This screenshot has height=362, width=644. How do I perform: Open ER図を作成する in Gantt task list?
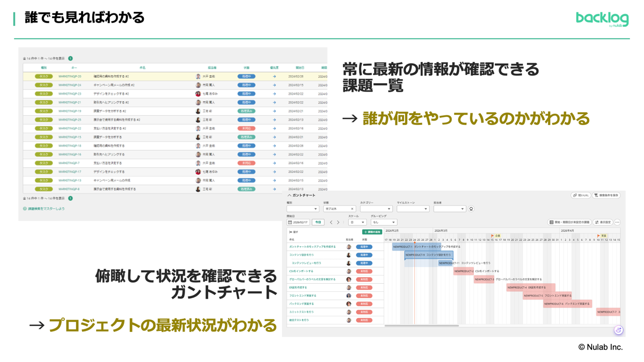coord(298,287)
